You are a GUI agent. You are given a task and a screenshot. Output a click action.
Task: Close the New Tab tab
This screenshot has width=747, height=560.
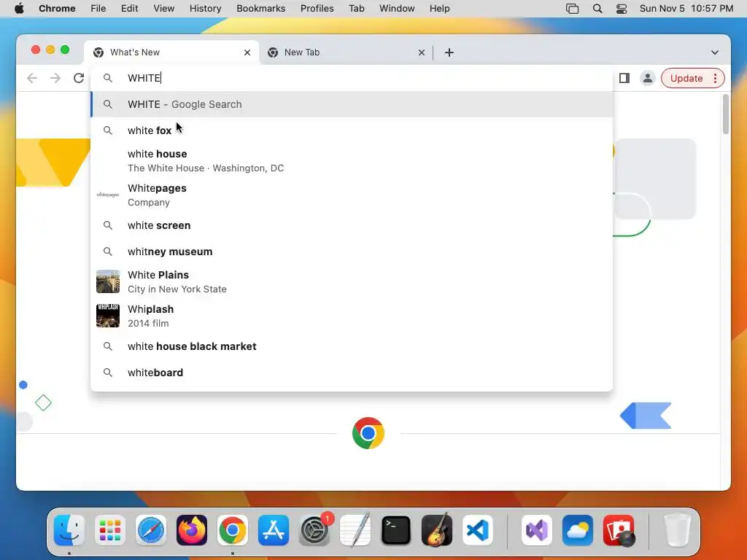(x=422, y=52)
